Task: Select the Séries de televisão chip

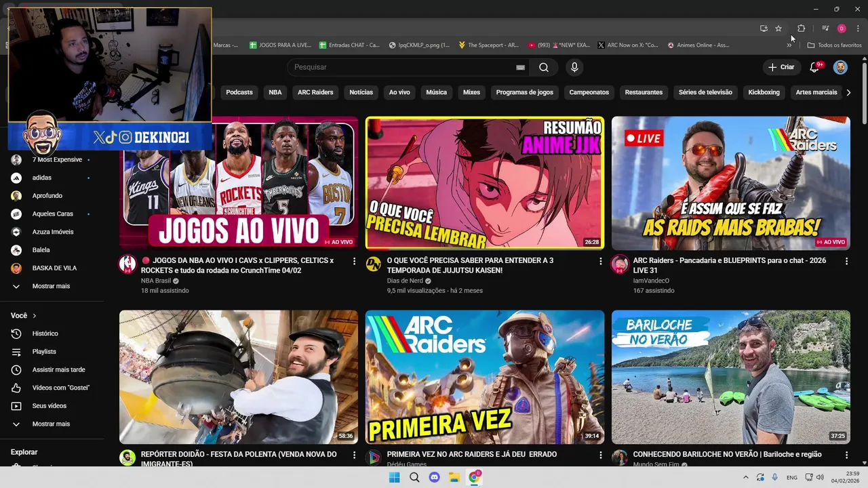Action: [705, 92]
